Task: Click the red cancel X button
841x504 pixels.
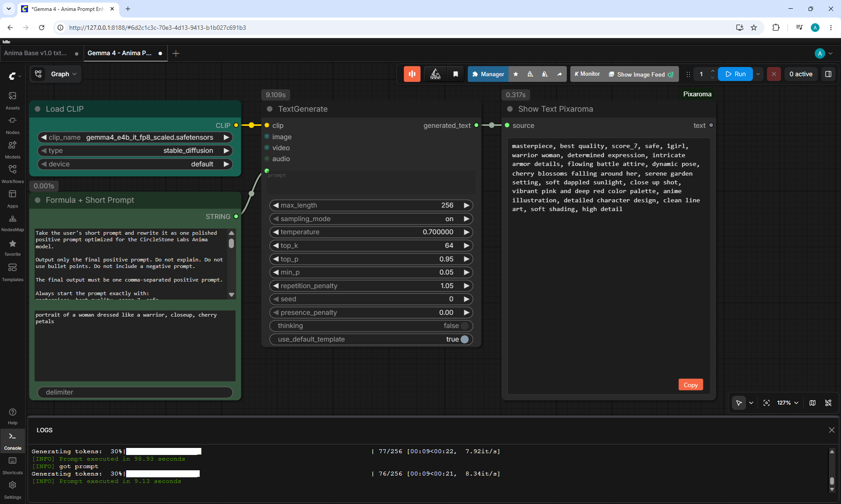Action: pyautogui.click(x=774, y=74)
